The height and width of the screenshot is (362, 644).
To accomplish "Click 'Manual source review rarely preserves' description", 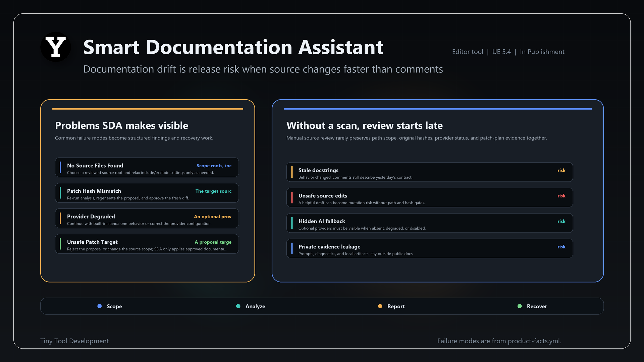I will 417,138.
